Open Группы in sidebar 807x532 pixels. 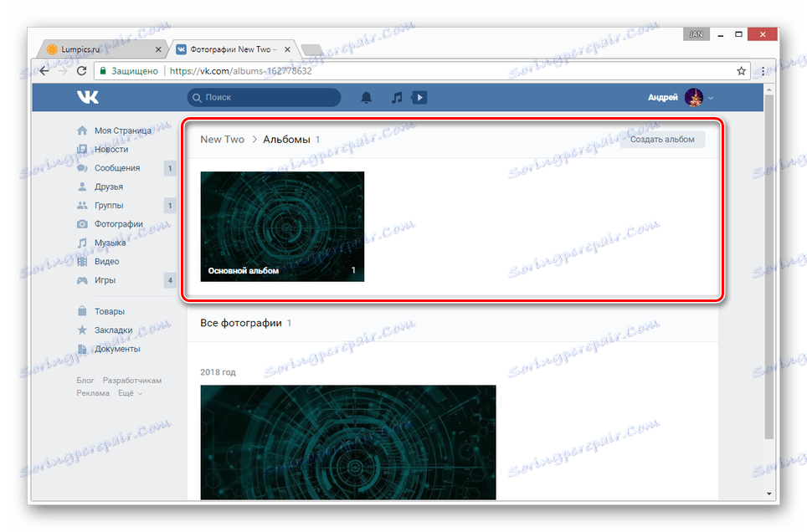pyautogui.click(x=109, y=205)
